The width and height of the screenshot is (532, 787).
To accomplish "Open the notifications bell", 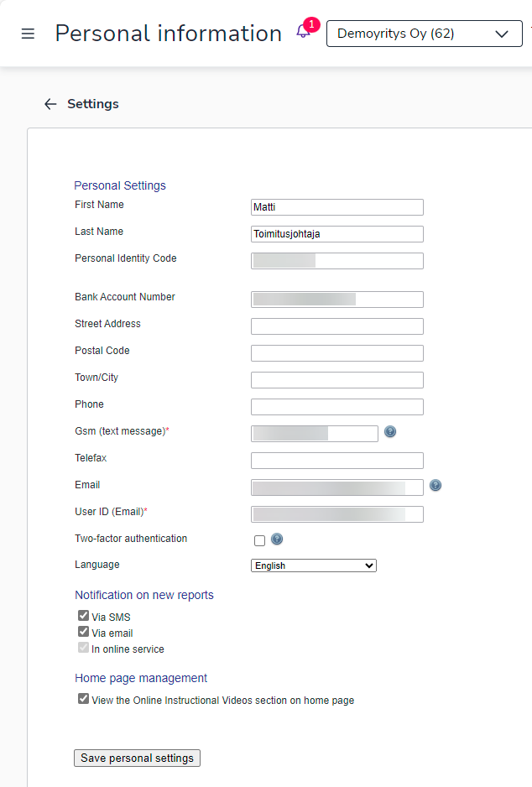I will tap(304, 33).
